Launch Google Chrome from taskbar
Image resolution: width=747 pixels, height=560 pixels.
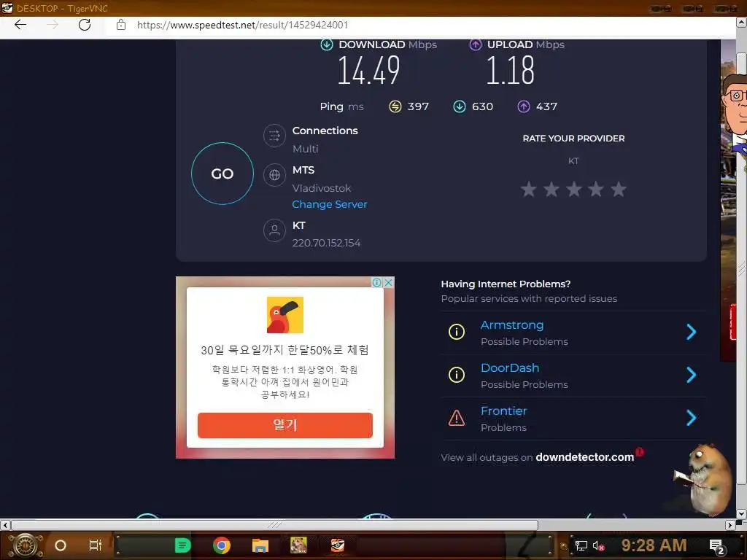click(x=222, y=545)
